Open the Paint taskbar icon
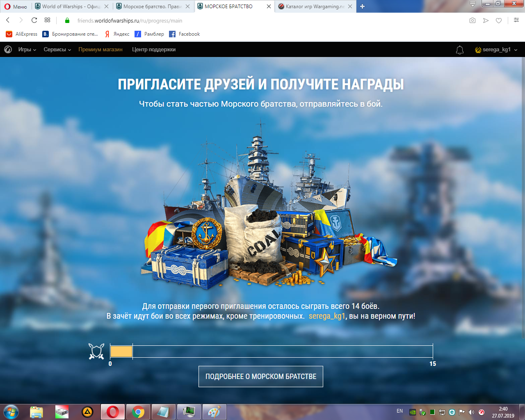 (215, 412)
